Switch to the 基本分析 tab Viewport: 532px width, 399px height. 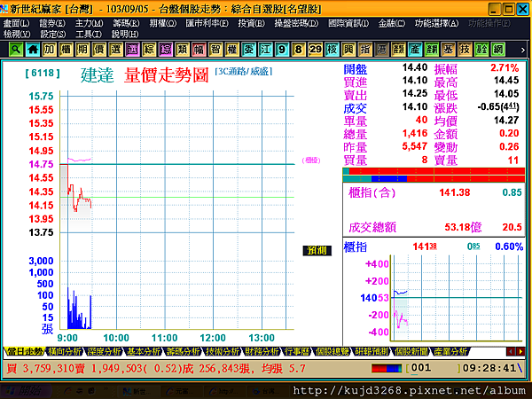point(144,351)
